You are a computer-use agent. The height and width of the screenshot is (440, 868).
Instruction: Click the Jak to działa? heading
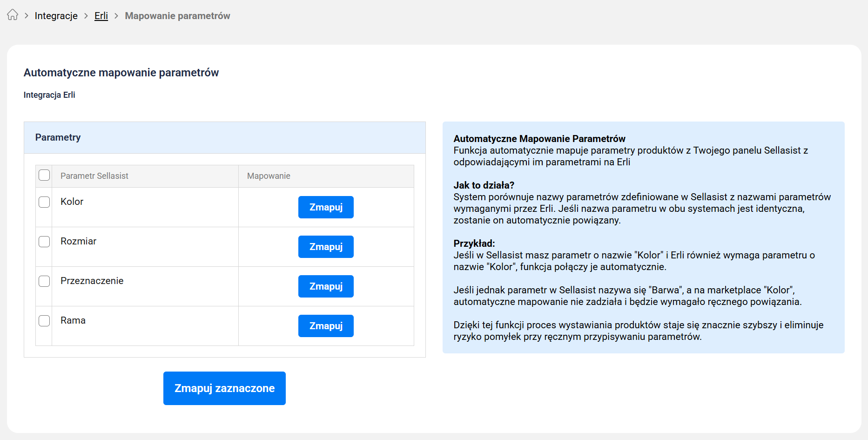click(484, 185)
